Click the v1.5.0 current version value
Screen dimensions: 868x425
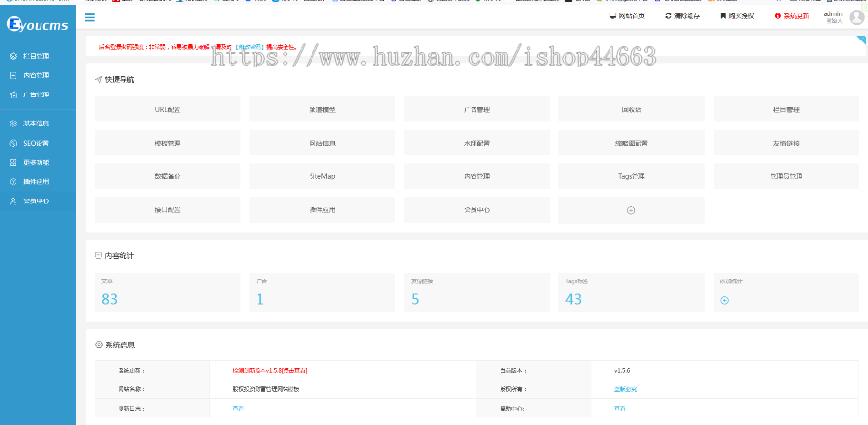[622, 370]
